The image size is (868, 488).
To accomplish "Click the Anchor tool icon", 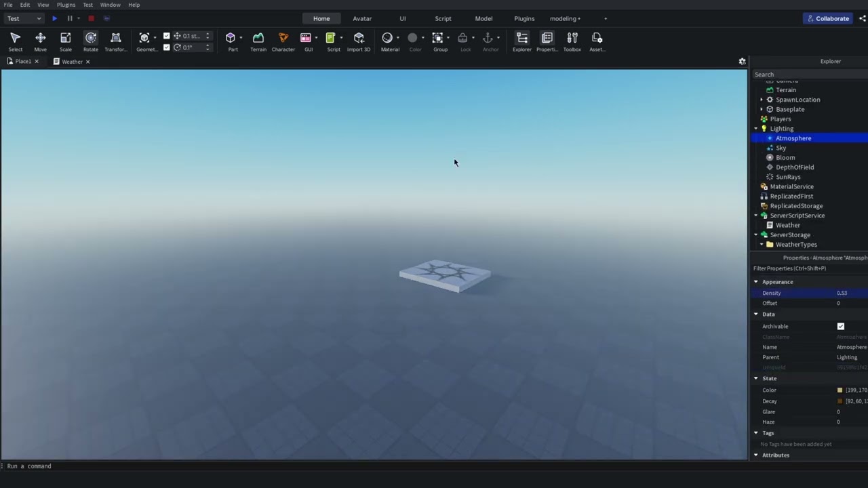I will coord(488,38).
